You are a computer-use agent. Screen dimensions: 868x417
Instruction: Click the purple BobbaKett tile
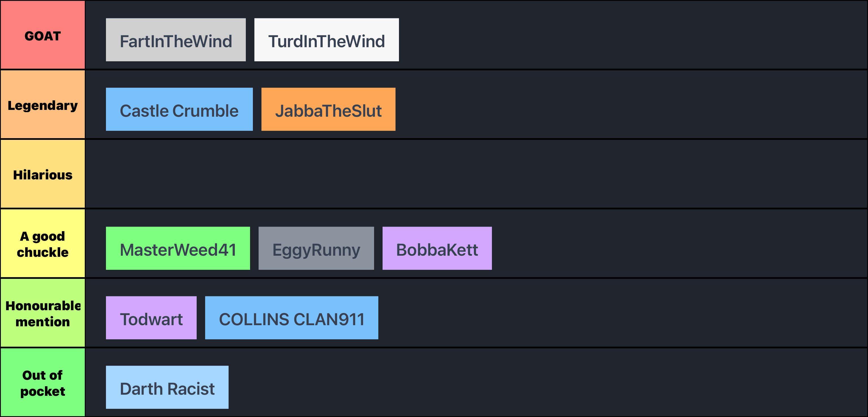(x=437, y=249)
